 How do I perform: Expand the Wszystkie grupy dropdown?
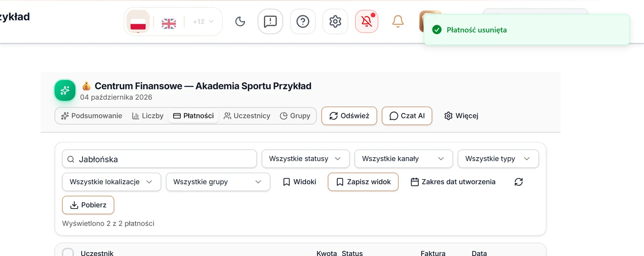point(218,182)
